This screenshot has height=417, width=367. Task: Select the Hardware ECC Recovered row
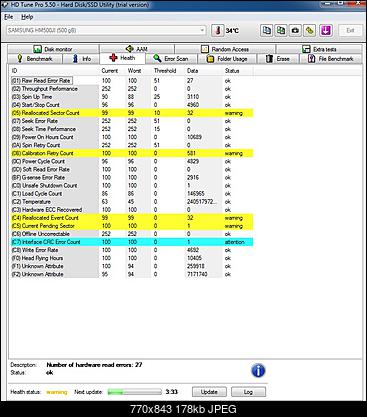pyautogui.click(x=132, y=210)
